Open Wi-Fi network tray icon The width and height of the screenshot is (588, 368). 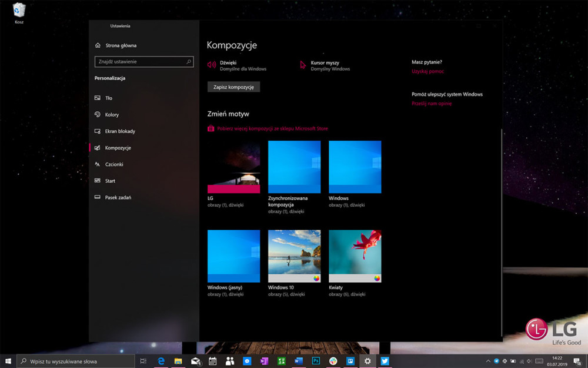521,362
